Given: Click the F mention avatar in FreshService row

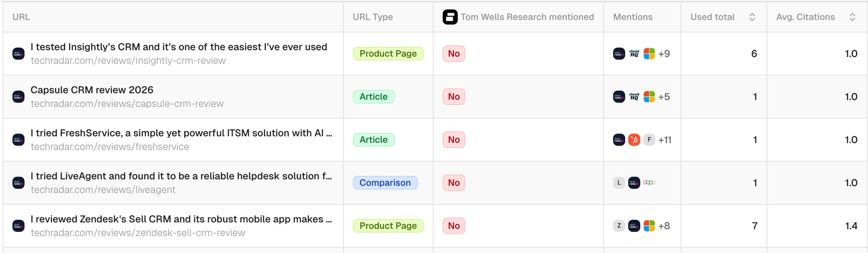Looking at the screenshot, I should point(649,140).
